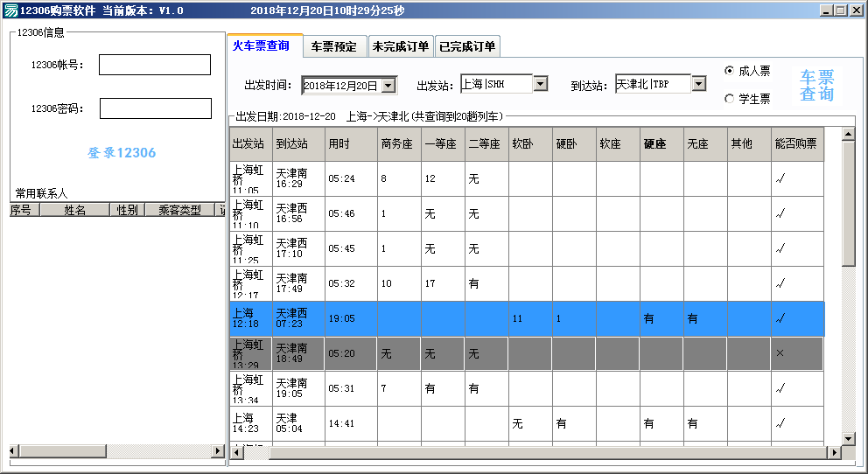Screen dimensions: 868x474
Task: Open the 未完成订单 tab
Action: [400, 46]
